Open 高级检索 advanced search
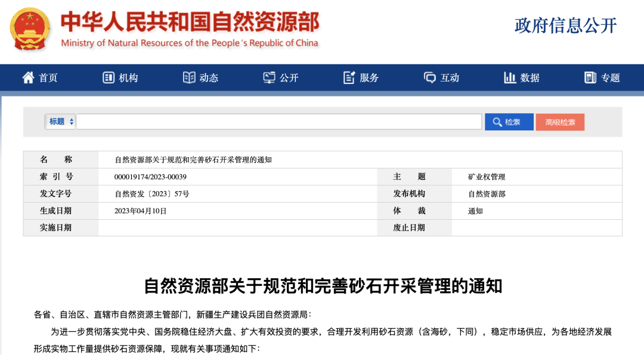The image size is (644, 355). click(x=560, y=122)
